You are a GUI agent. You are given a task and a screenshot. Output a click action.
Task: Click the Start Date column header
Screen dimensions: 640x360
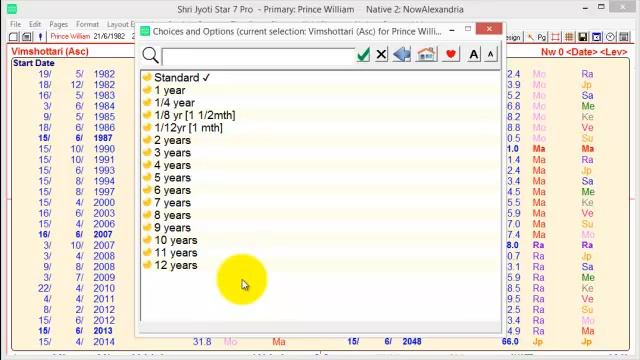[33, 63]
